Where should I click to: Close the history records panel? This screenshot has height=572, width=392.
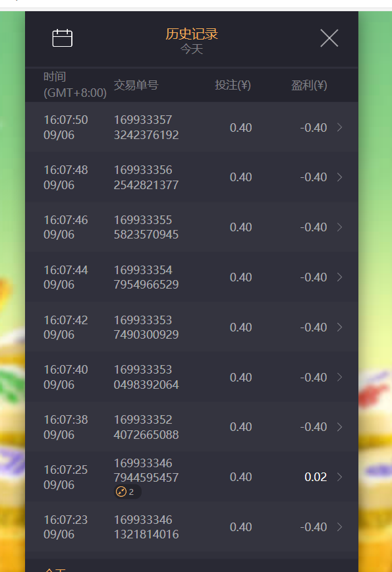(329, 38)
